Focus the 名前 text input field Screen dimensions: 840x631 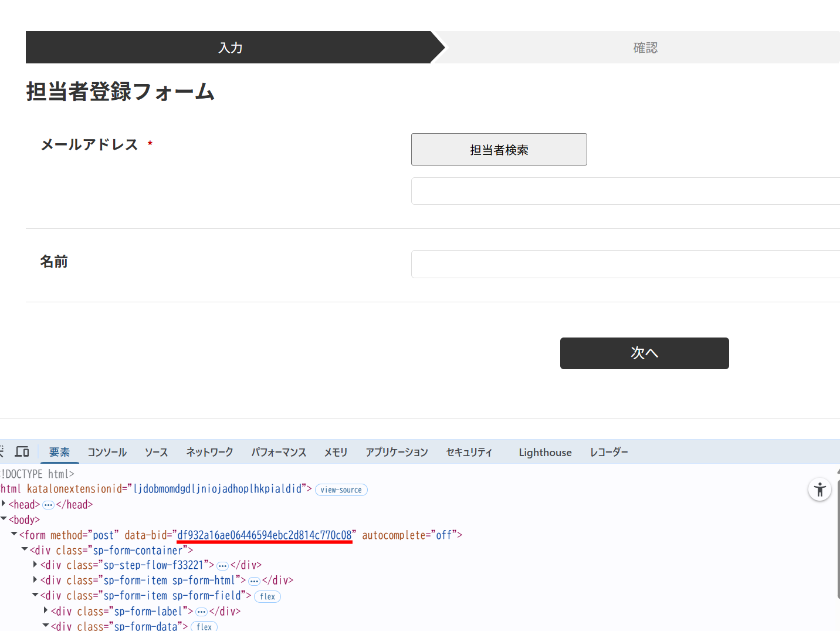tap(625, 264)
